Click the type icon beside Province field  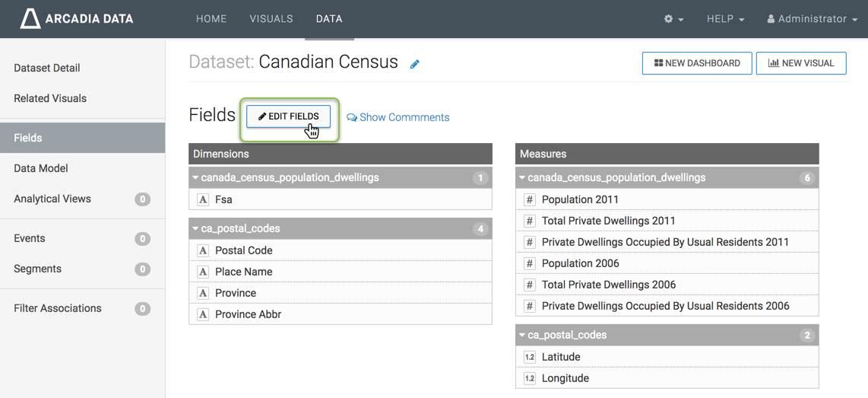tap(203, 293)
